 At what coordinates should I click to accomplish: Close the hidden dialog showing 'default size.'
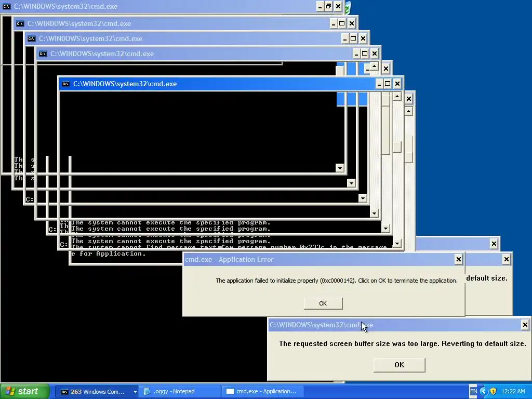(x=506, y=260)
